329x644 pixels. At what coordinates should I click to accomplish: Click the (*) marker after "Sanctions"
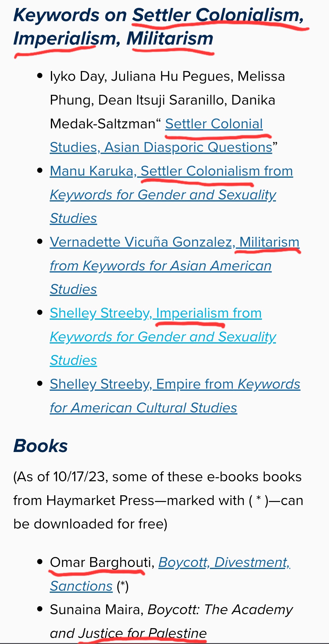coord(123,586)
